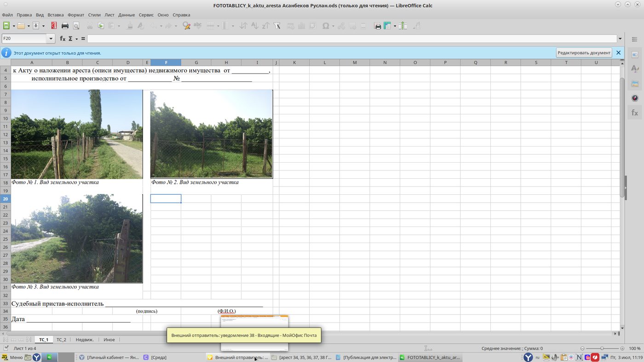Open the sidebar Functions fx icon

point(635,113)
